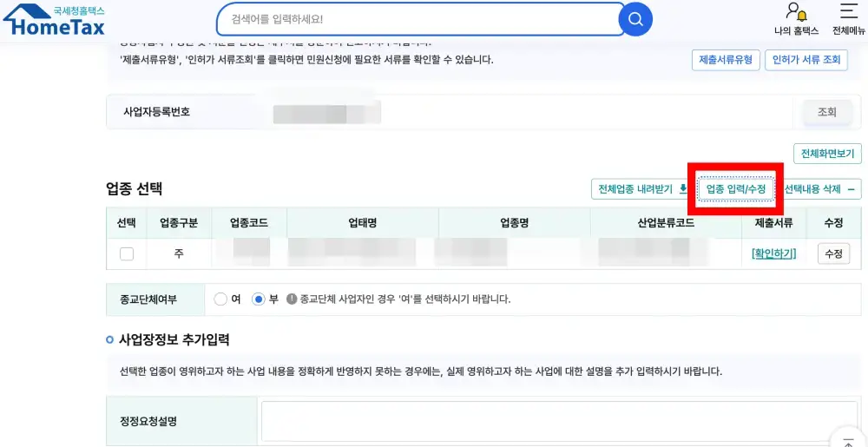Click the 제출서류 column header
Screen dimensions: 868x447
pyautogui.click(x=774, y=223)
